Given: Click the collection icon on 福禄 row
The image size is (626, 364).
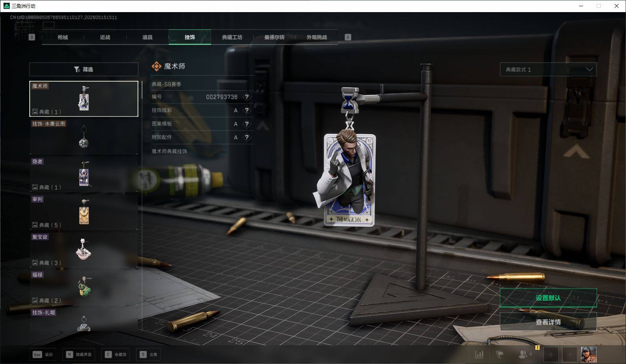Looking at the screenshot, I should [x=35, y=300].
